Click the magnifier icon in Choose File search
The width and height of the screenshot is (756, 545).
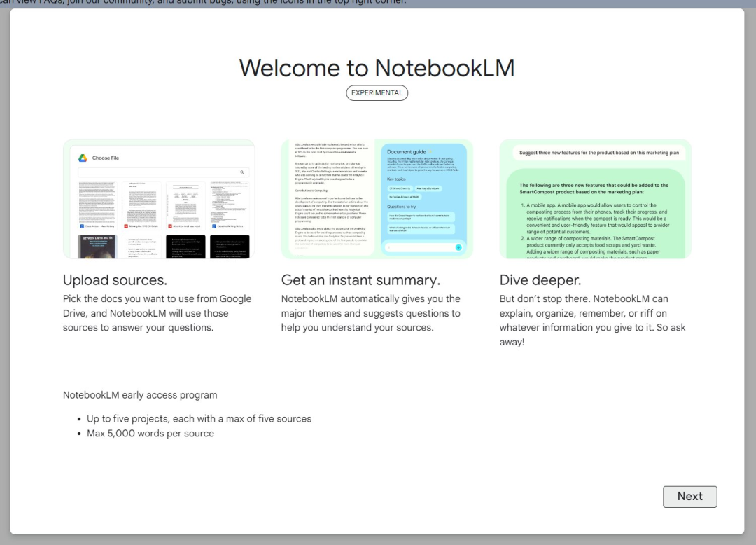pyautogui.click(x=242, y=172)
